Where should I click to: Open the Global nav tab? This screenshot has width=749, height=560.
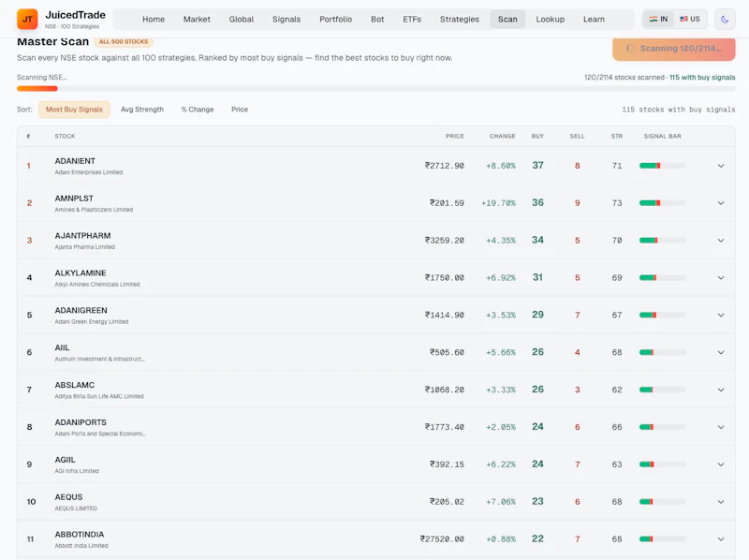[242, 19]
